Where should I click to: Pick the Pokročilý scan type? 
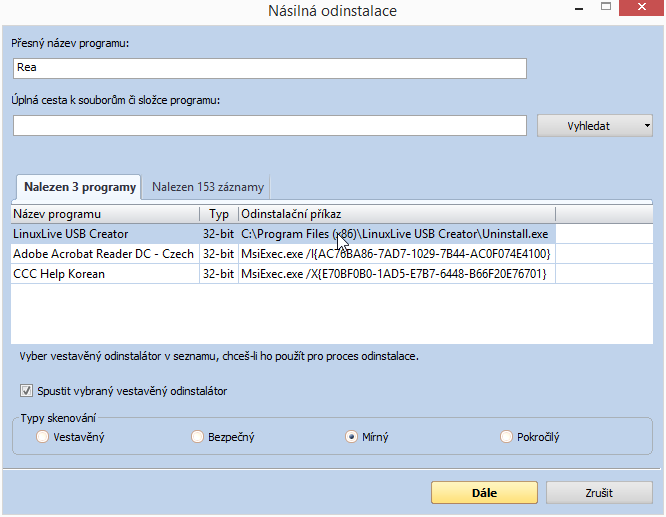click(507, 437)
